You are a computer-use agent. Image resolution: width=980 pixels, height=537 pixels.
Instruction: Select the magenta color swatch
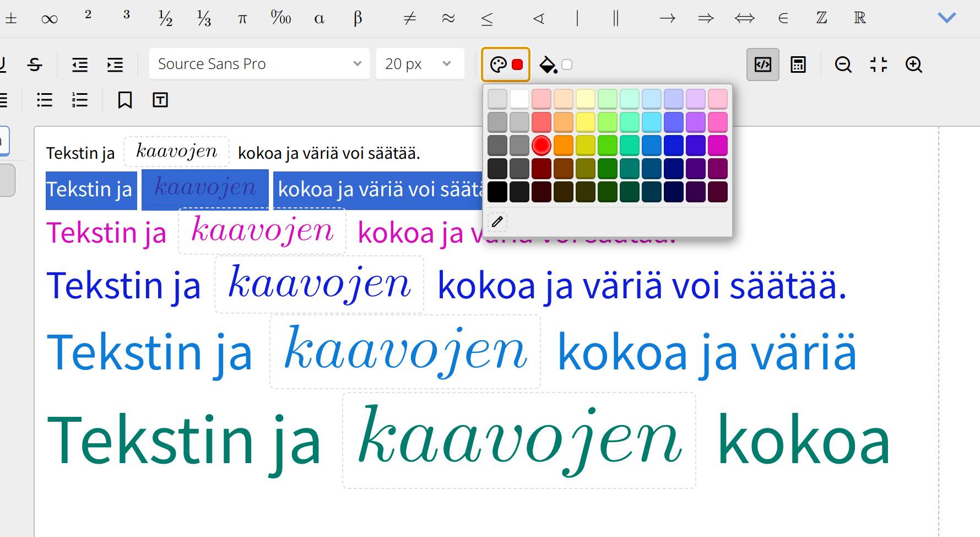(x=718, y=146)
